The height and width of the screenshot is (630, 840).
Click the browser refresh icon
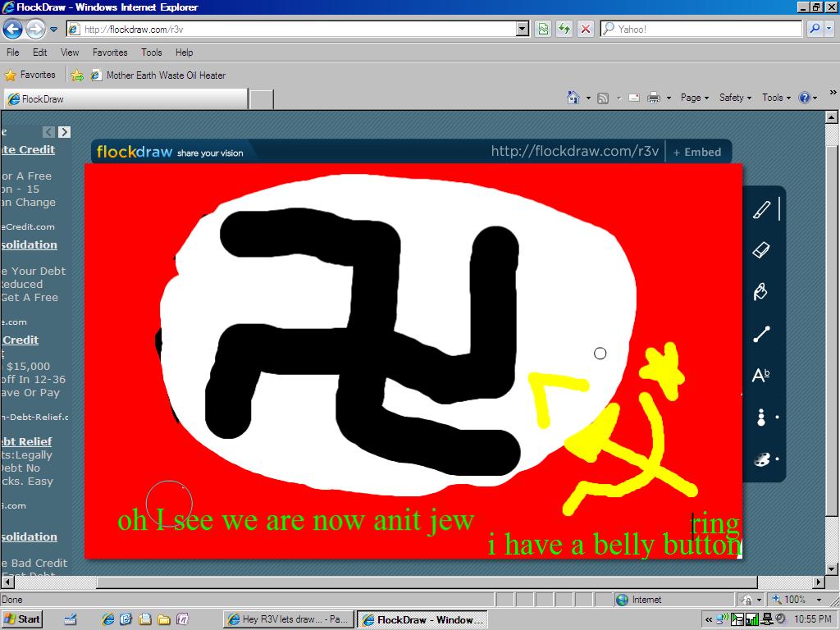[x=564, y=29]
